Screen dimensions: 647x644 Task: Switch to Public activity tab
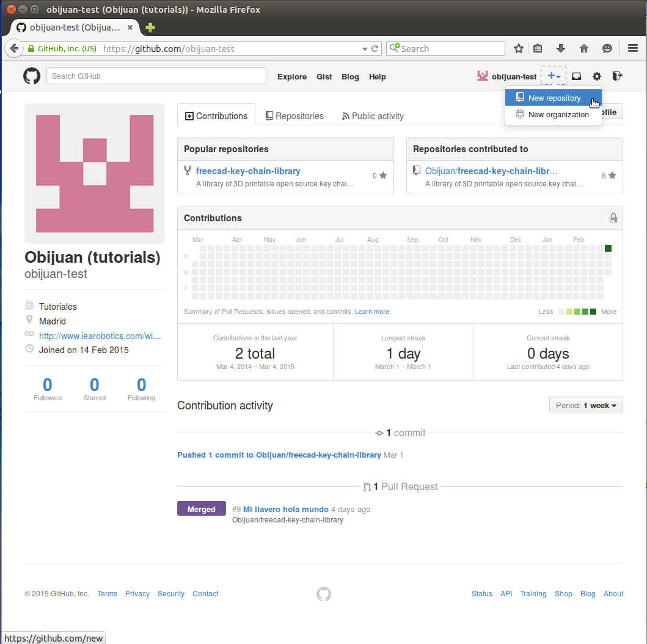pyautogui.click(x=373, y=116)
